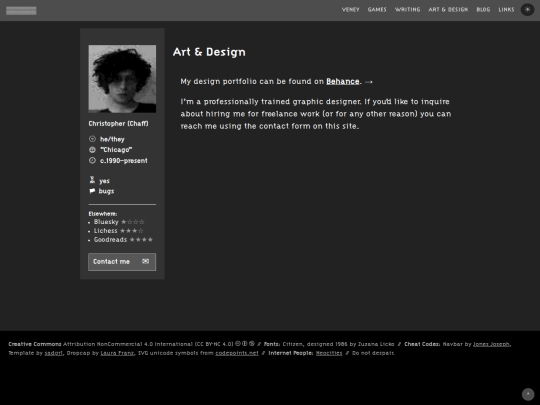540x405 pixels.
Task: Open the sadgrl template link
Action: 54,353
